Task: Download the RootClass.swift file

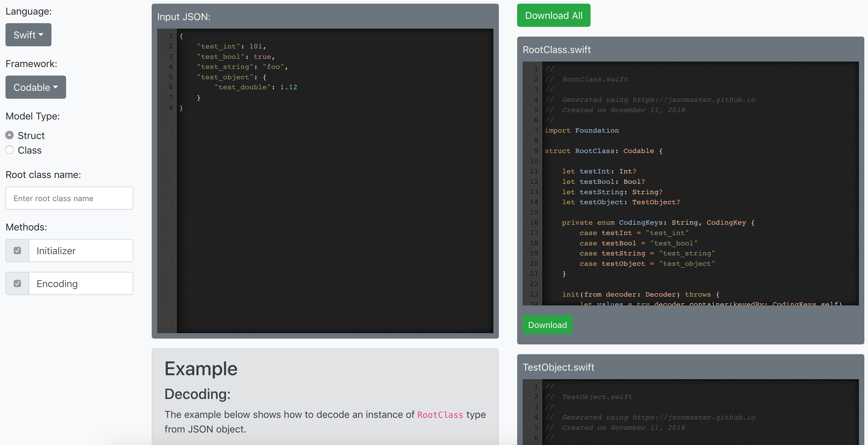Action: pos(547,325)
